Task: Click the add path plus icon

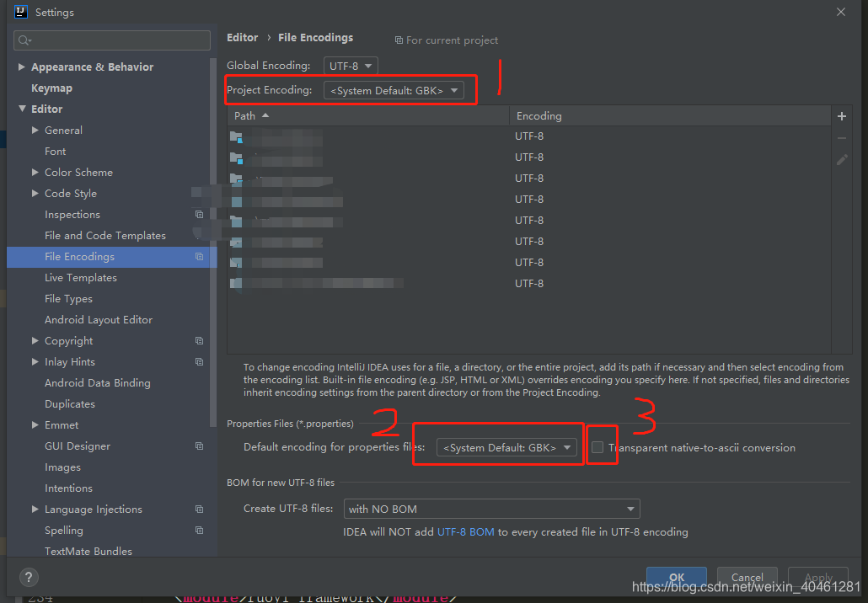Action: point(841,116)
